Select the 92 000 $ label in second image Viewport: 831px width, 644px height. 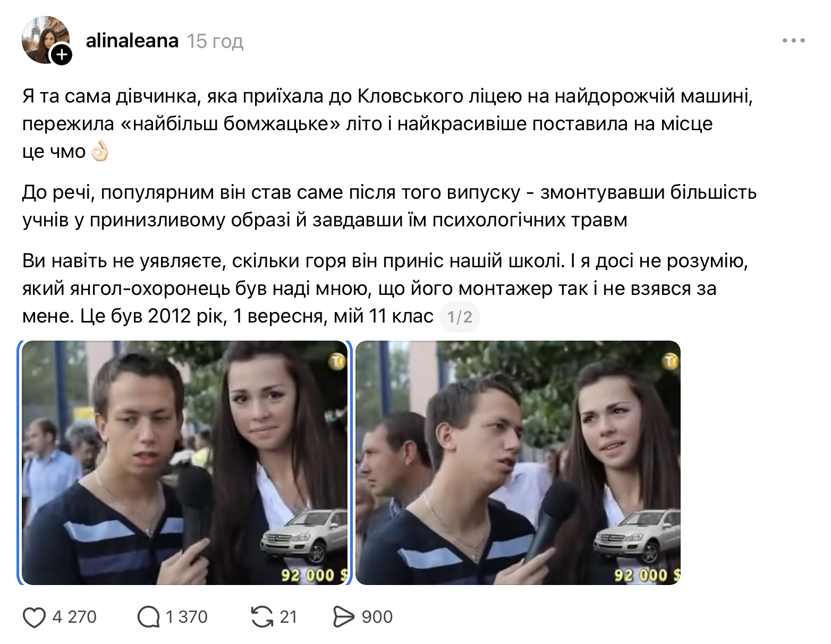click(x=647, y=575)
